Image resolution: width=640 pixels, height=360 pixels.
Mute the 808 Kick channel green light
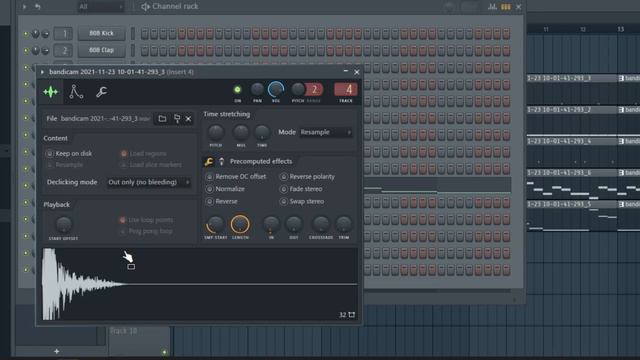click(26, 33)
